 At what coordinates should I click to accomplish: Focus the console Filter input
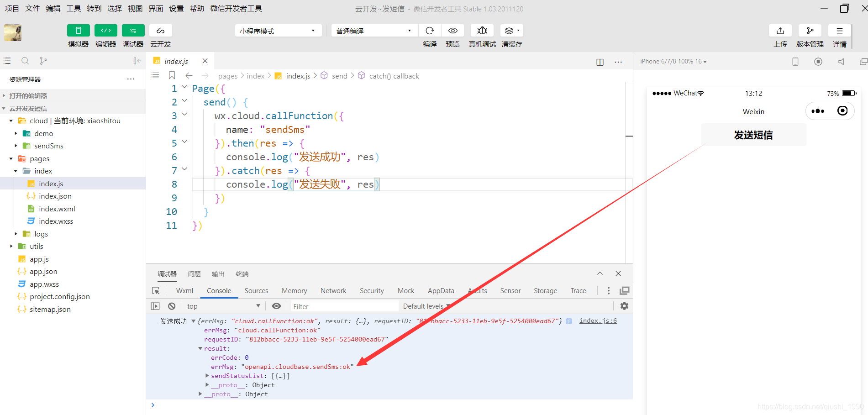[x=345, y=306]
